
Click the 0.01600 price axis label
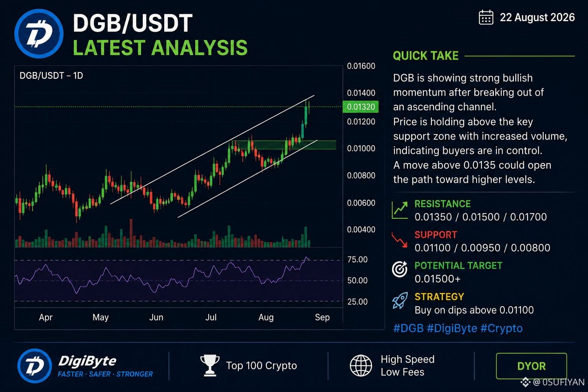(x=361, y=66)
